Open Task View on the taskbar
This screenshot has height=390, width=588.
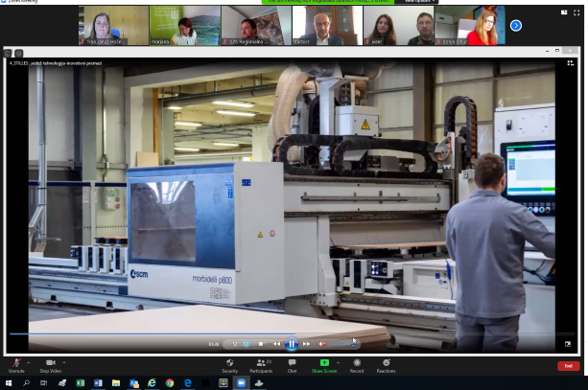pyautogui.click(x=44, y=383)
